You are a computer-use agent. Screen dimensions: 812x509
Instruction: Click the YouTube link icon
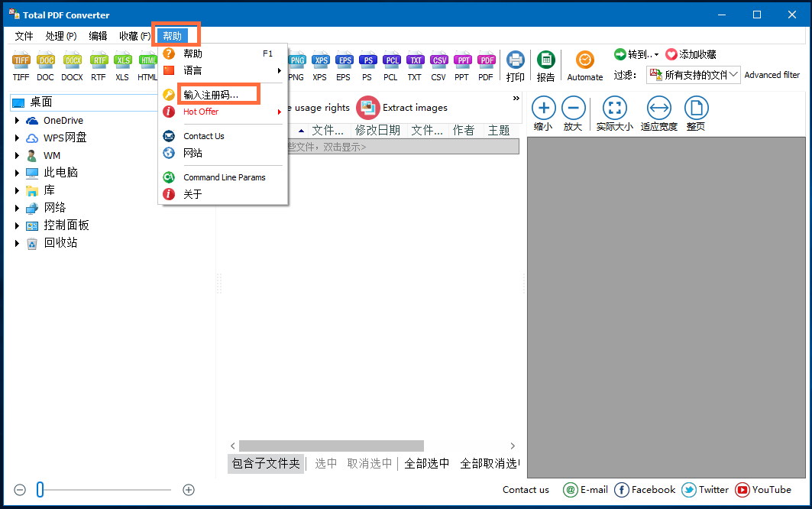(742, 490)
